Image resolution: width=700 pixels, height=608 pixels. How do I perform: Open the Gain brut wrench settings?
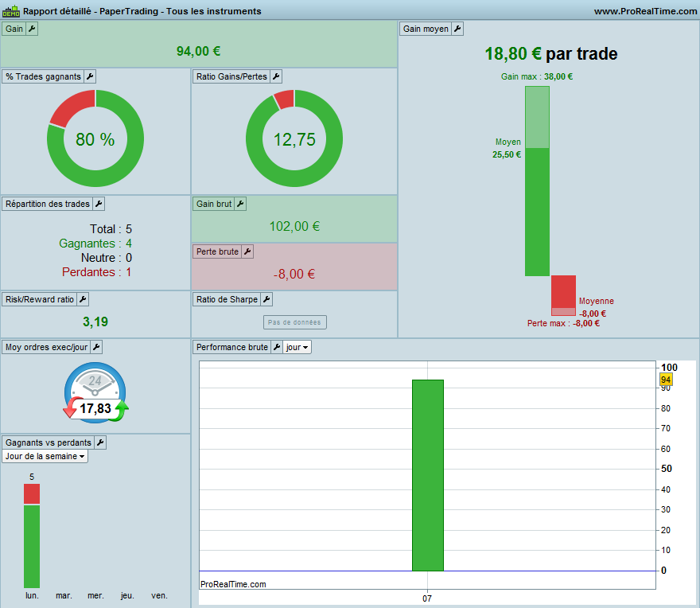pos(240,204)
